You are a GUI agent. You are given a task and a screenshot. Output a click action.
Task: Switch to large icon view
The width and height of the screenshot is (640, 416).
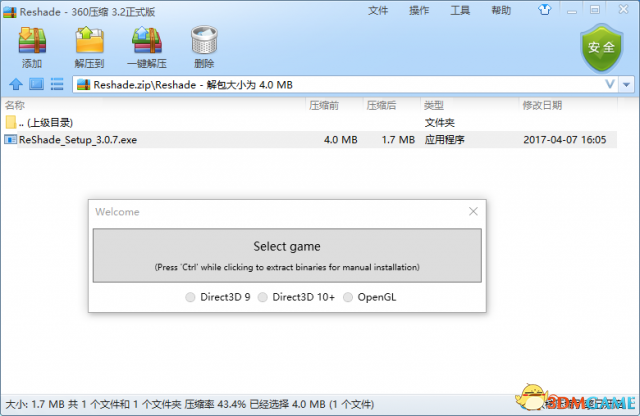[36, 85]
